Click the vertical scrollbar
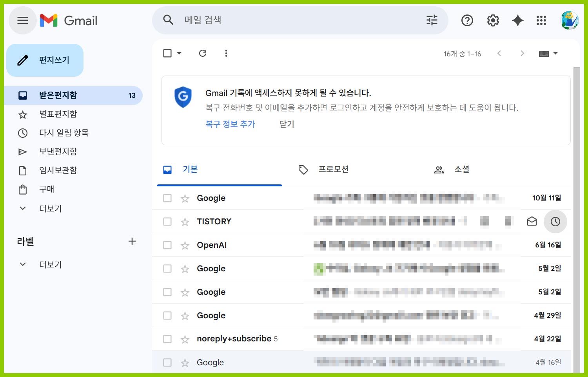588x377 pixels. 576,219
